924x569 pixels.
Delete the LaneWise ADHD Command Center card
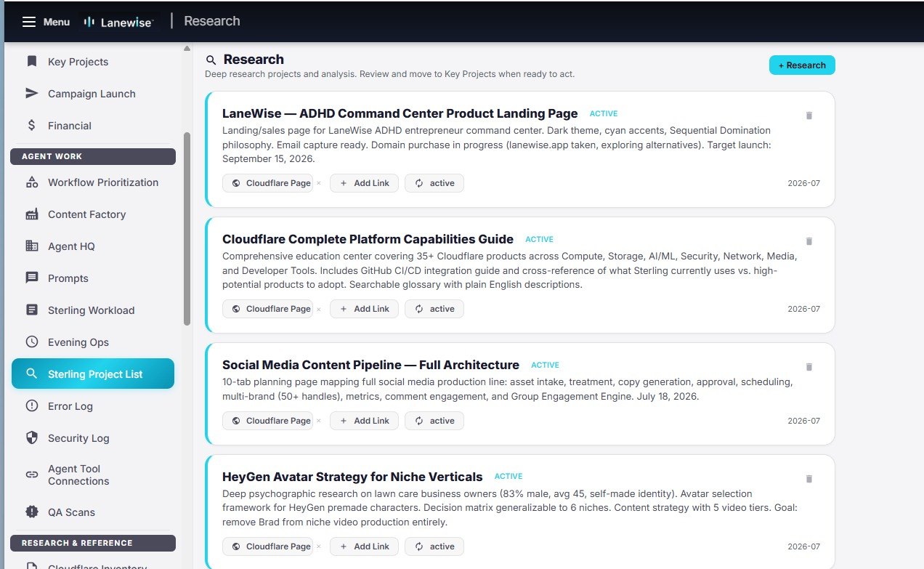pyautogui.click(x=809, y=116)
